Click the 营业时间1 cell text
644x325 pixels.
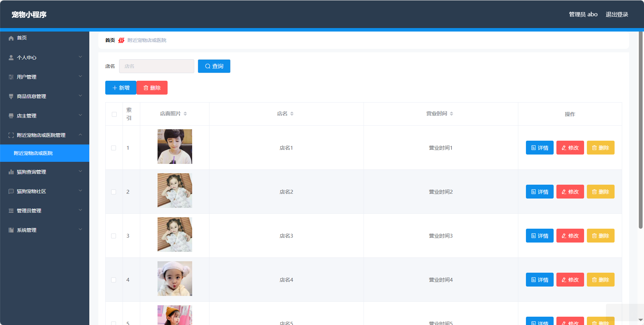(441, 148)
